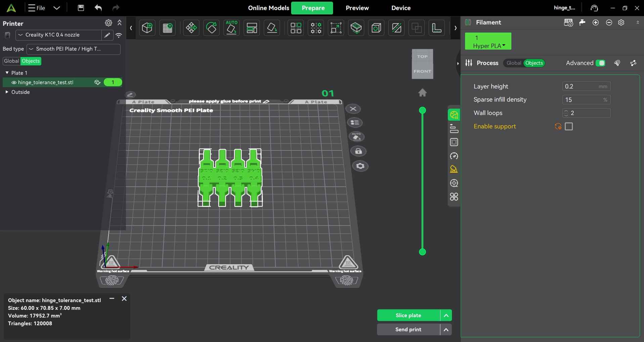Click the Slice plate button
Image resolution: width=644 pixels, height=342 pixels.
409,316
